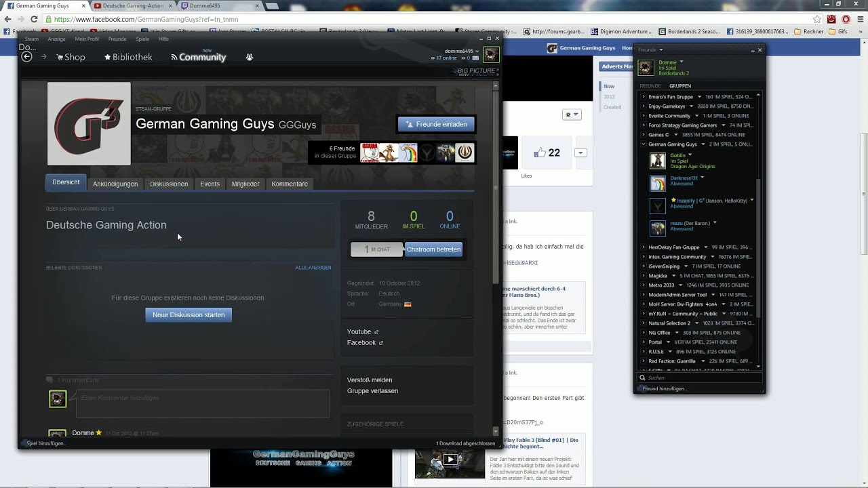Click the Adblock extension icon in Chrome
Image resolution: width=868 pixels, height=488 pixels.
(x=846, y=20)
